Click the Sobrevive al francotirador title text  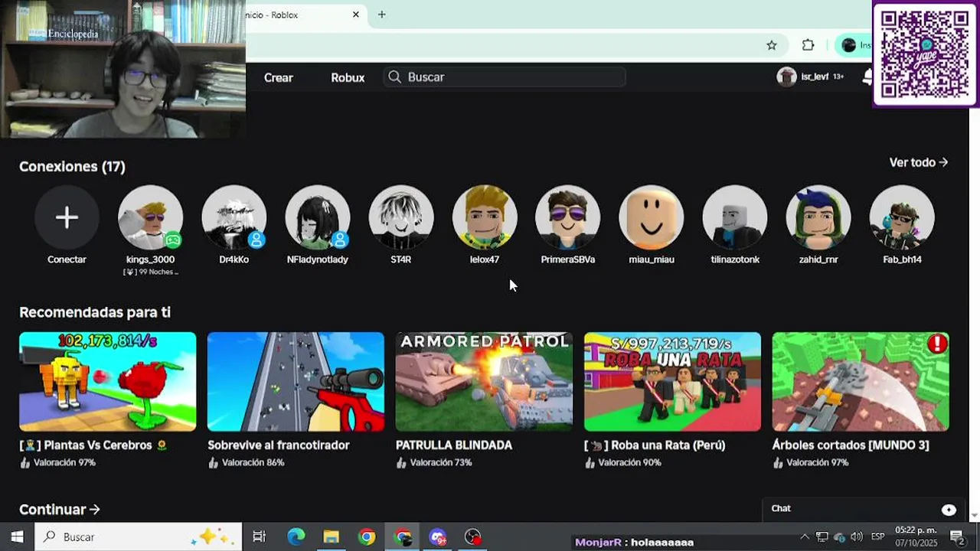279,445
